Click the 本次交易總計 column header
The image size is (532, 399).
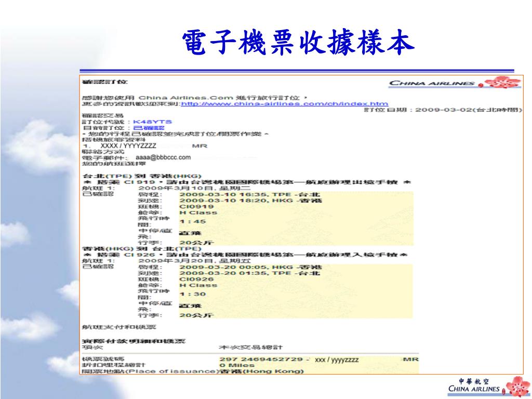pos(250,347)
